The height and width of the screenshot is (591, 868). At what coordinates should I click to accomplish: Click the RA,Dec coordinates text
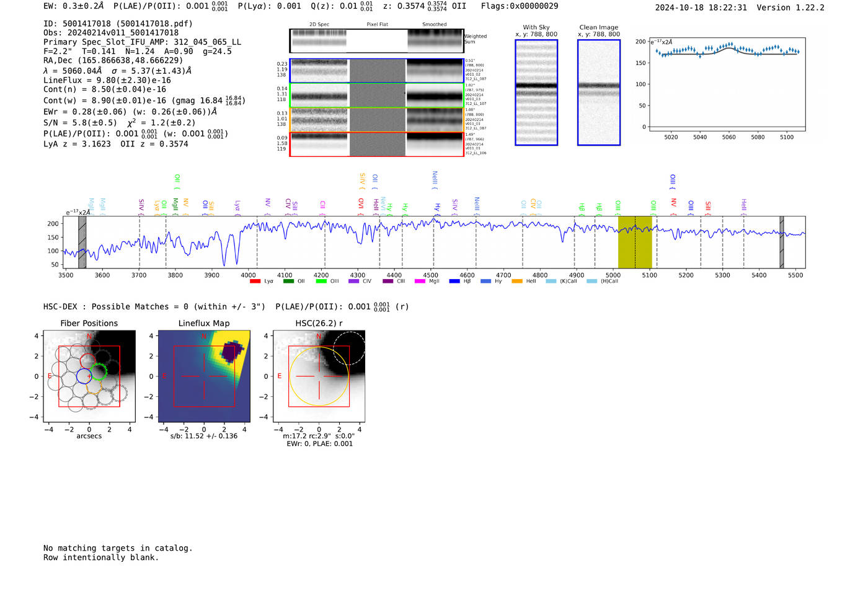tap(113, 60)
